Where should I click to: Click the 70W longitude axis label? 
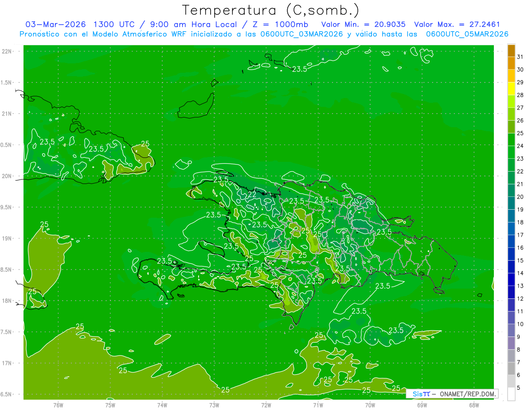[x=370, y=405]
